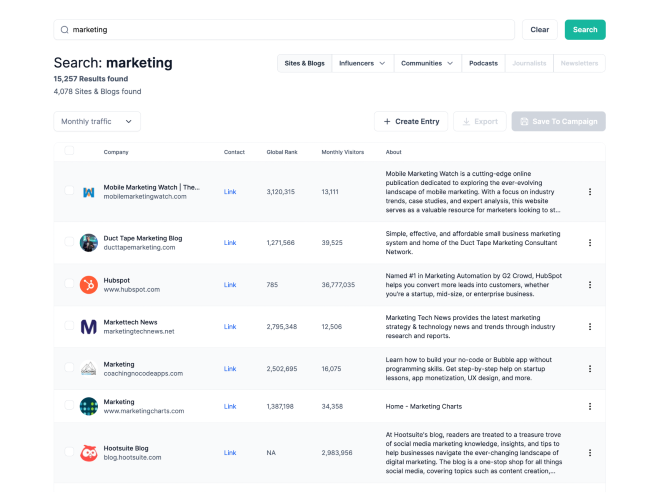Screen dimensions: 667x500
Task: Expand the Influencers dropdown tab
Action: coord(362,63)
